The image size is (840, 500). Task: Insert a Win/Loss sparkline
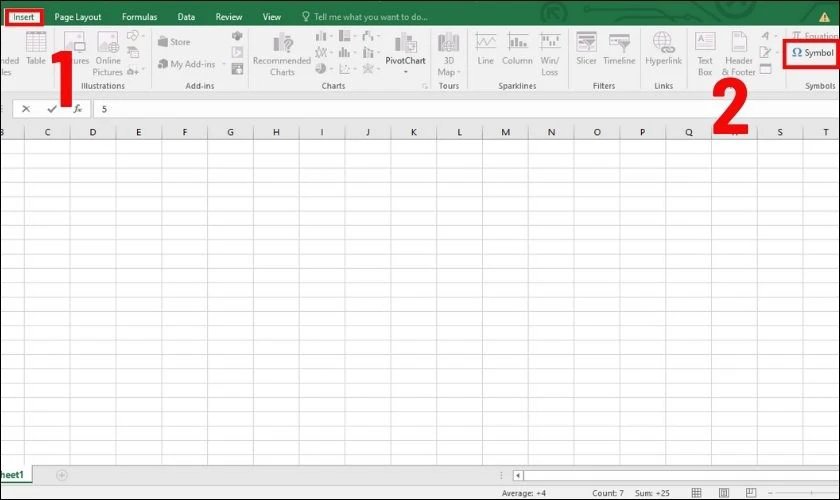[x=550, y=54]
